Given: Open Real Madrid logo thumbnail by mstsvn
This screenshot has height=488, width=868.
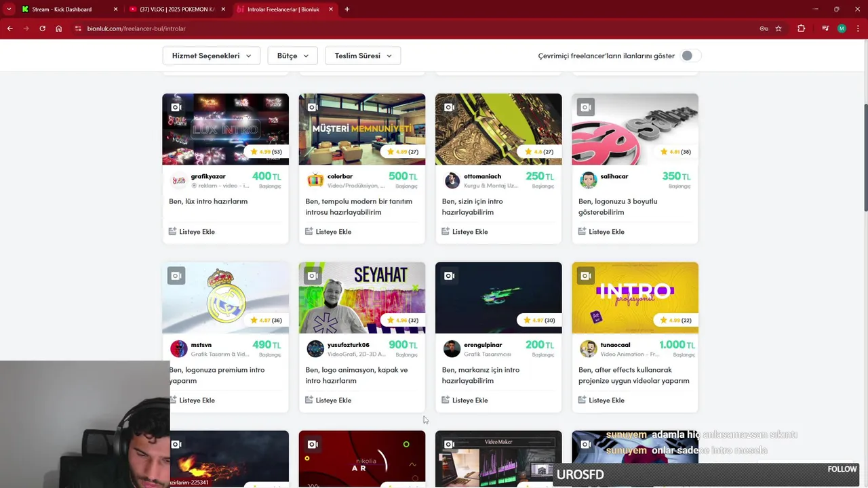Looking at the screenshot, I should pyautogui.click(x=225, y=298).
